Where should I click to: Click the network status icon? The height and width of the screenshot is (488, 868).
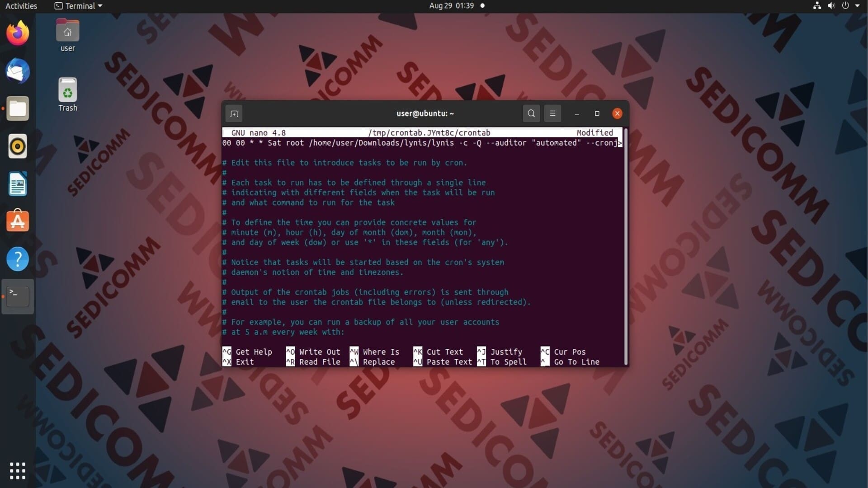click(x=817, y=6)
